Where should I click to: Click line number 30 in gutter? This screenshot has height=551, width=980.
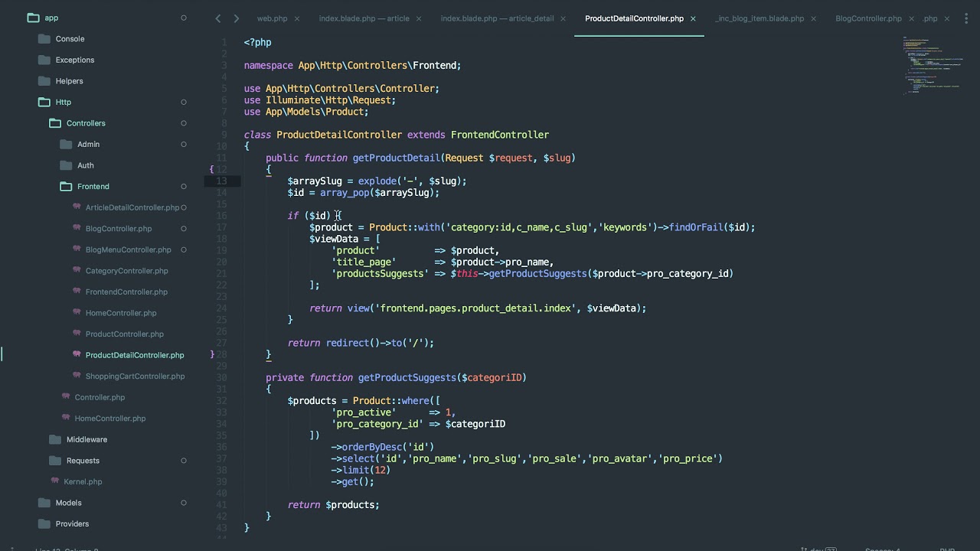(x=221, y=377)
